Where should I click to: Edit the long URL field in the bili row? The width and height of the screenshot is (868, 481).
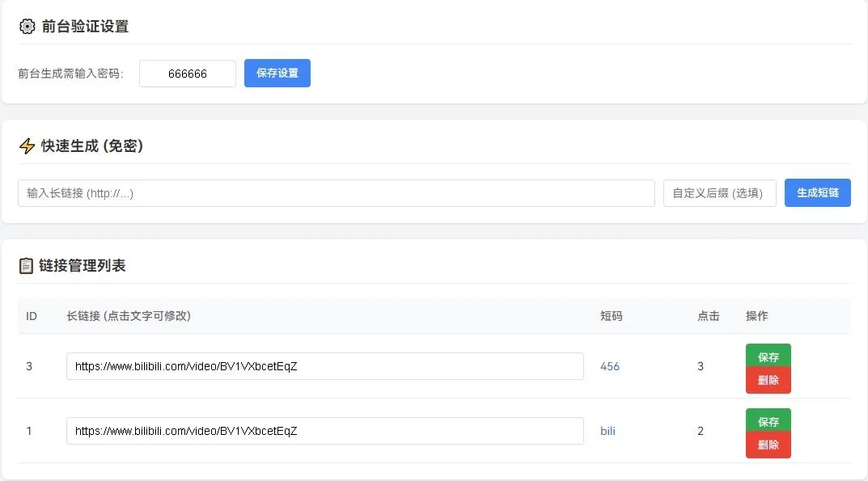pyautogui.click(x=324, y=431)
